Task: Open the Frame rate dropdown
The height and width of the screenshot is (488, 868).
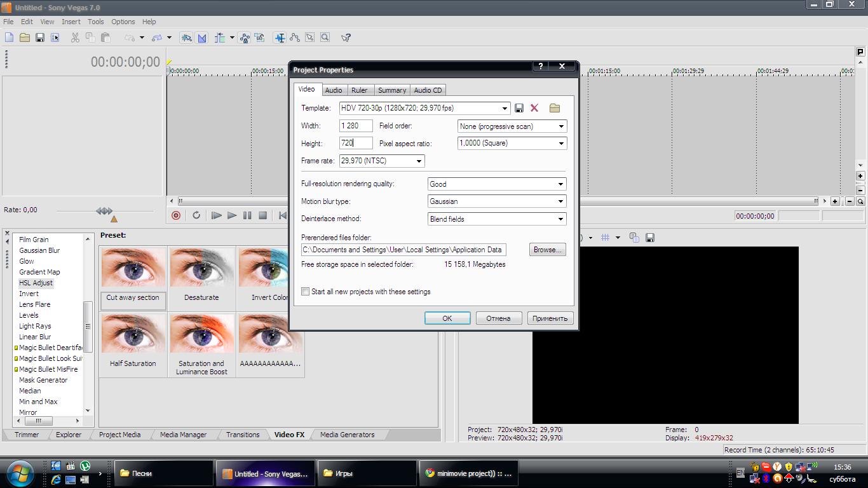Action: coord(419,161)
